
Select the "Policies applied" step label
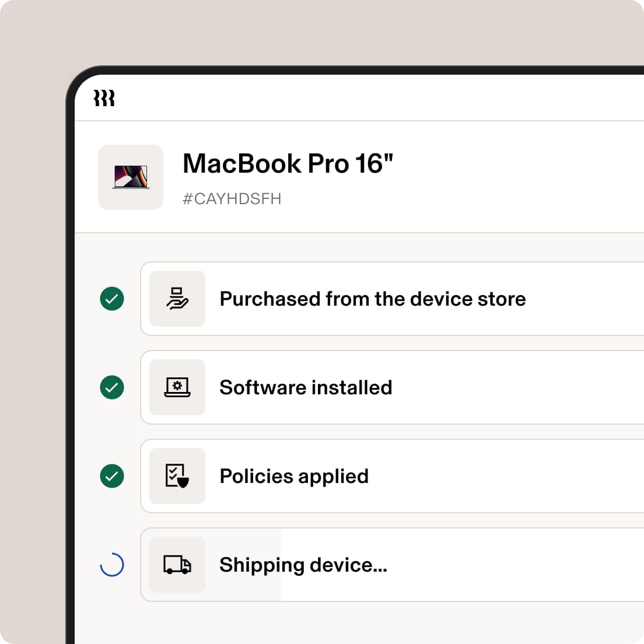294,477
